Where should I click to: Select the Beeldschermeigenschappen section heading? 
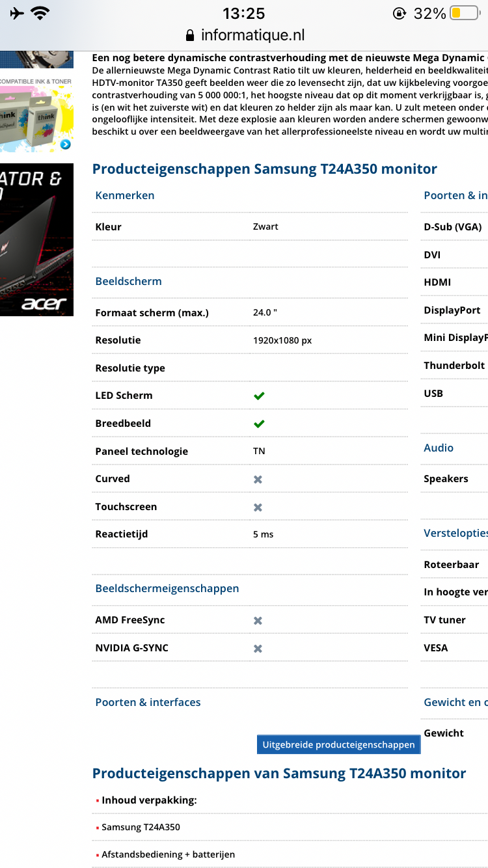click(x=167, y=588)
